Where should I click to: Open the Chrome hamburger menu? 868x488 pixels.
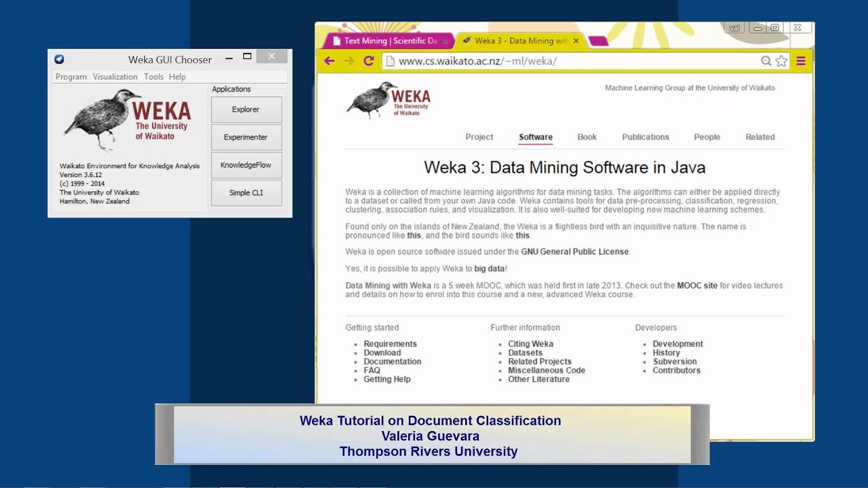tap(801, 61)
